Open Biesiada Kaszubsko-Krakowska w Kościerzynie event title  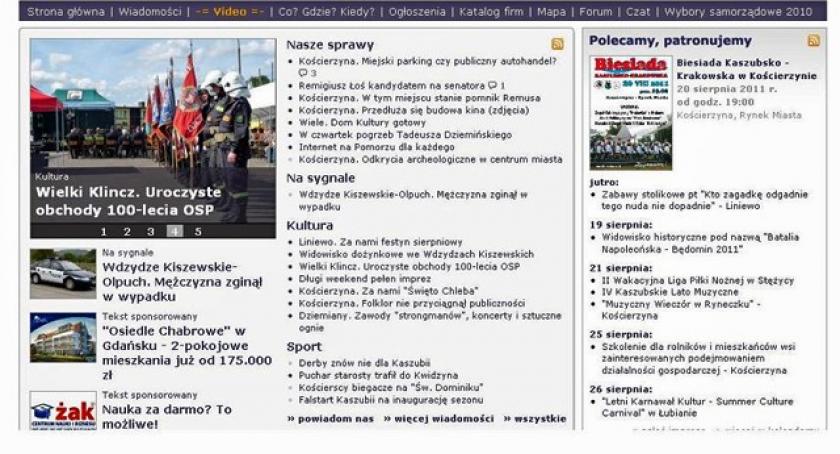click(746, 69)
